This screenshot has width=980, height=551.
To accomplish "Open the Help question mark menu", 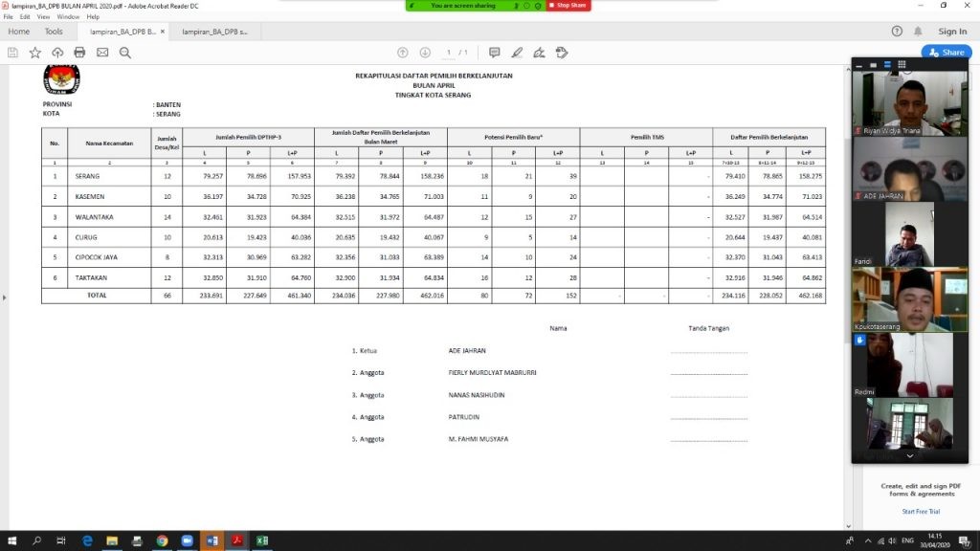I will [897, 32].
